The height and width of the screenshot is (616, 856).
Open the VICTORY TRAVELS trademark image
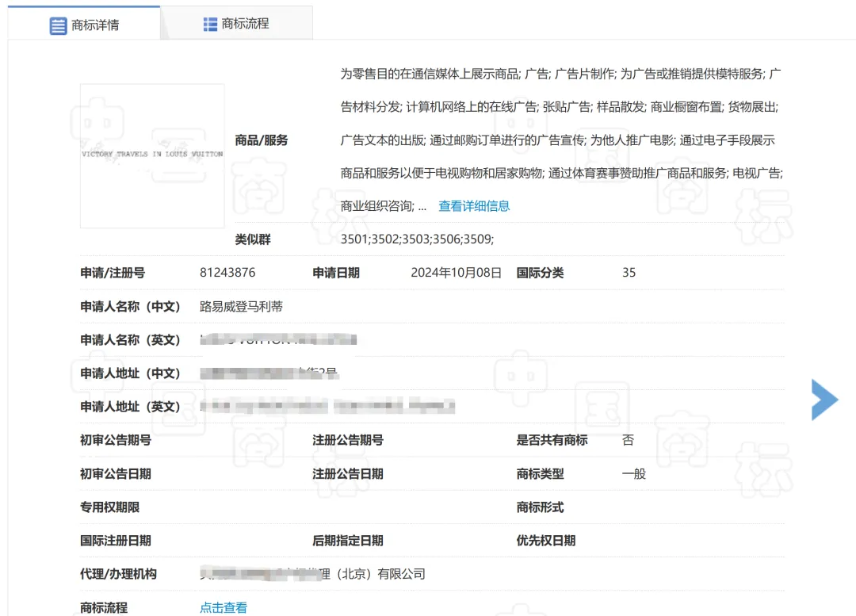(x=152, y=155)
